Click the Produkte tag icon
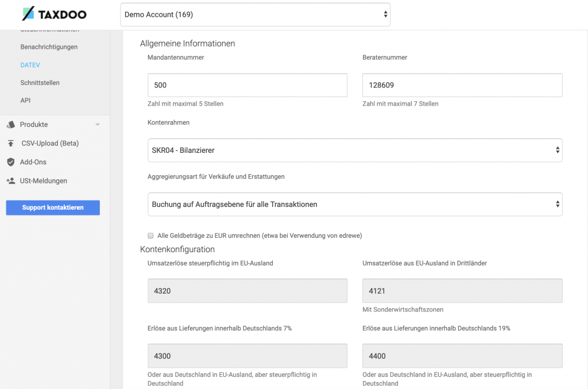The height and width of the screenshot is (389, 588). pos(11,125)
